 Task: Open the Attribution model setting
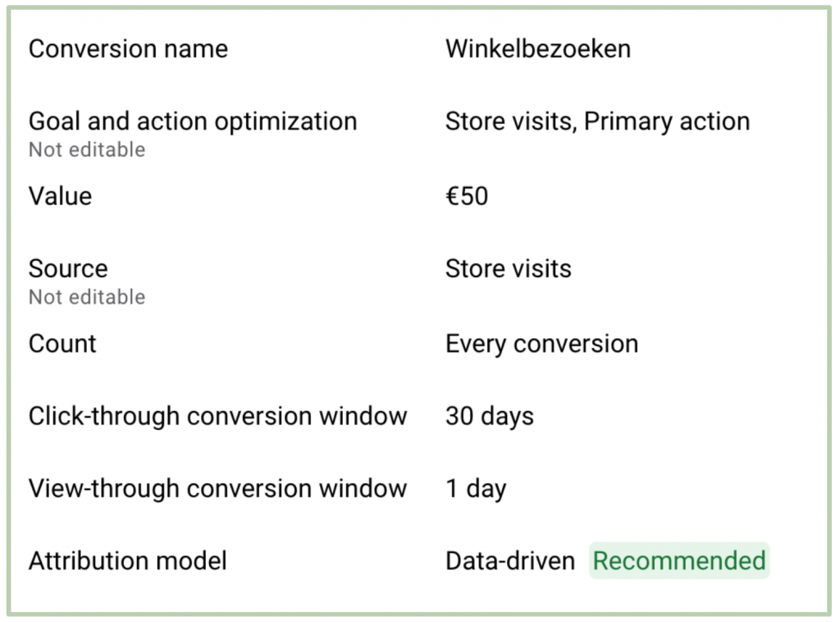(x=419, y=561)
